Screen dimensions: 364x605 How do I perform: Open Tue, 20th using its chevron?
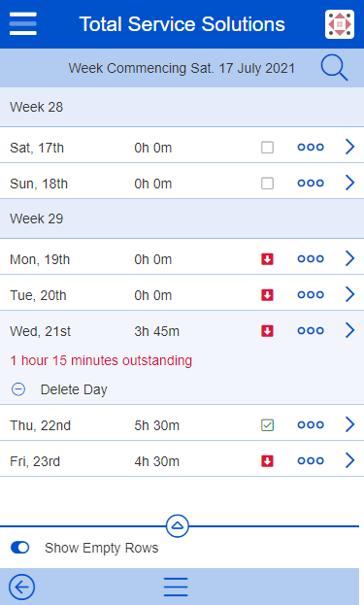coord(349,294)
